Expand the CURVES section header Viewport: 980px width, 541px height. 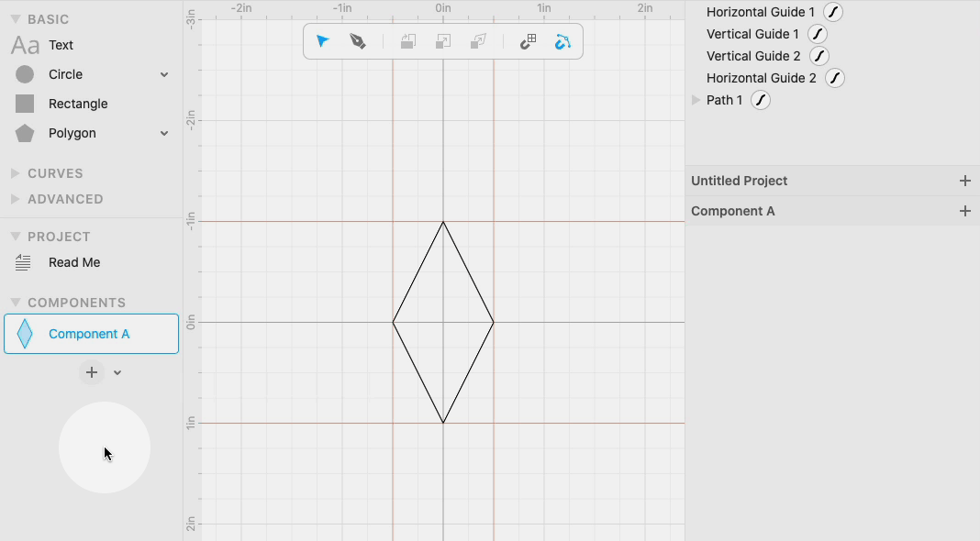(x=15, y=173)
